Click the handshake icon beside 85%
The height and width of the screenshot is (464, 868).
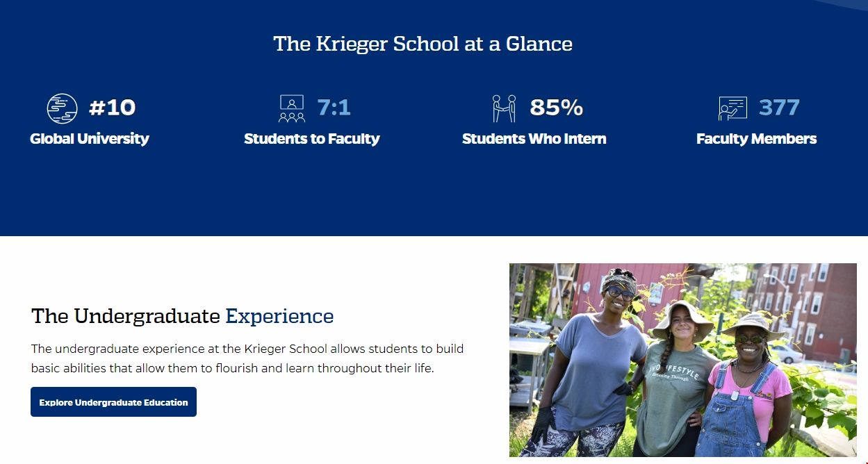504,108
